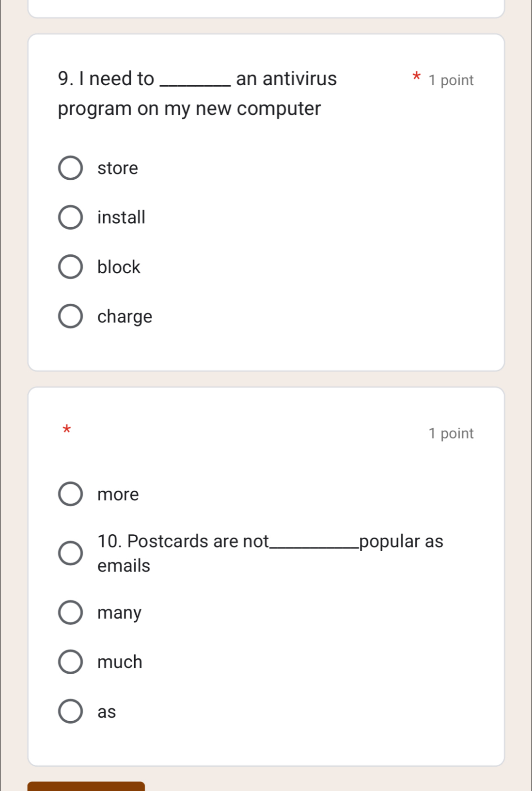Viewport: 532px width, 791px height.
Task: Select the "as" answer option
Action: tap(70, 712)
